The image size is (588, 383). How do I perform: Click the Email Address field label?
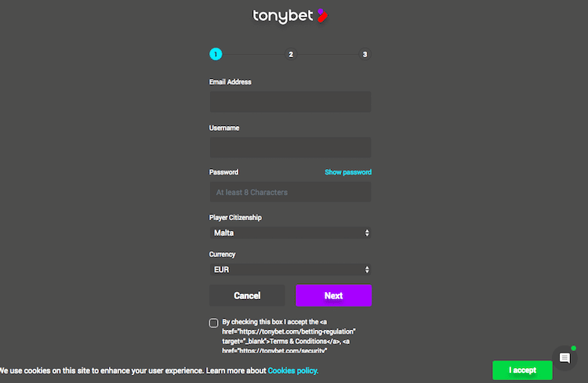230,82
